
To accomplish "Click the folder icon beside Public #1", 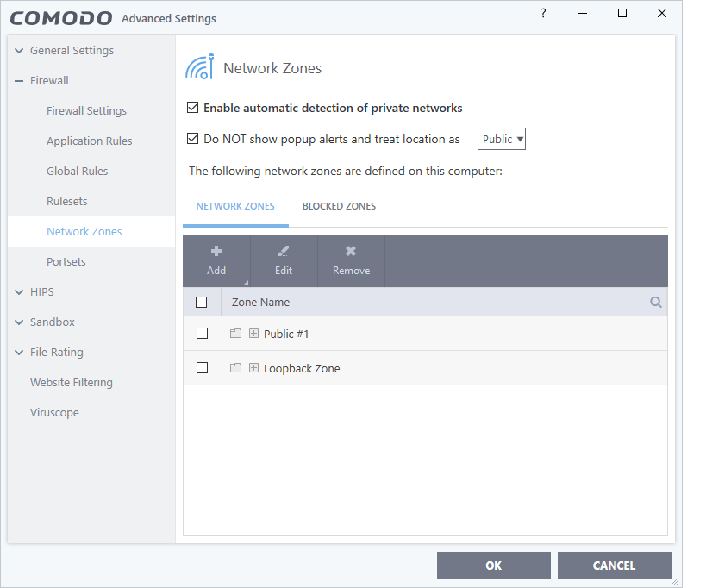I will click(x=235, y=334).
